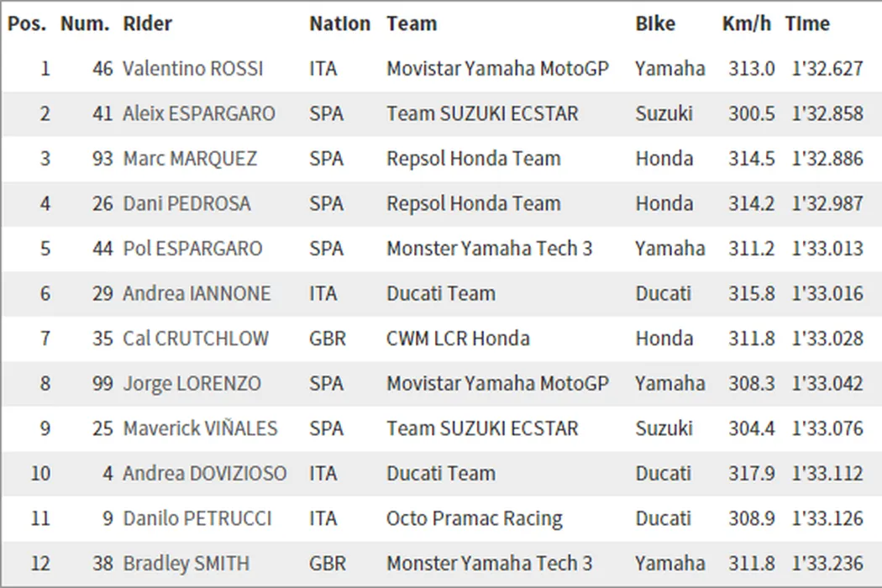Select Cal CRUTCHLOW in the table
Image resolution: width=882 pixels, height=588 pixels.
(196, 339)
